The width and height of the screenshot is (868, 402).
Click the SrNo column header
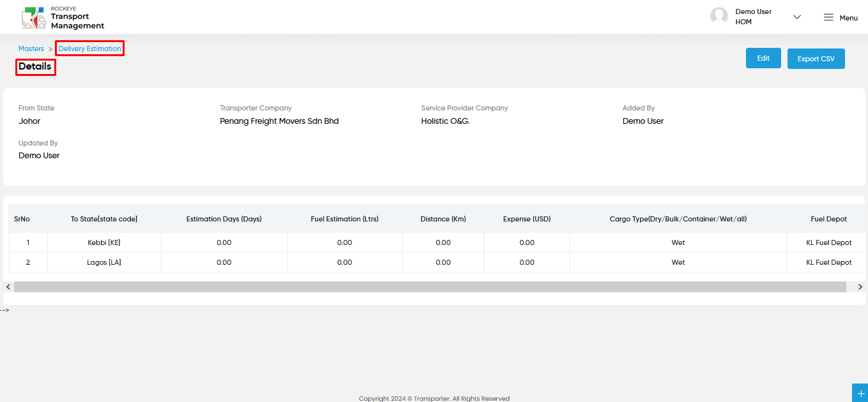click(x=22, y=219)
